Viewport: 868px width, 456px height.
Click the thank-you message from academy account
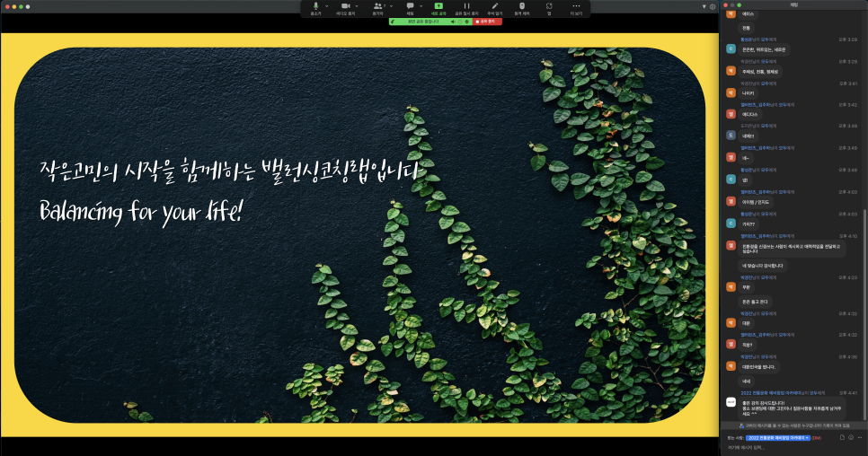click(x=793, y=408)
